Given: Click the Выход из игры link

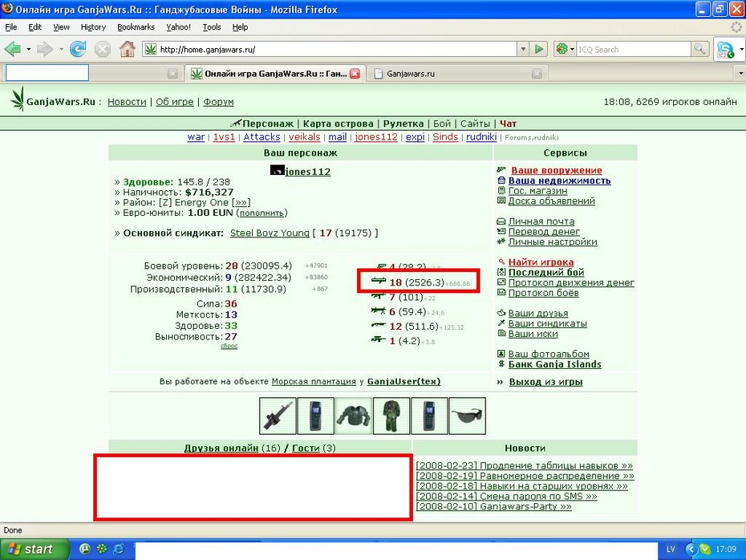Looking at the screenshot, I should coord(545,382).
